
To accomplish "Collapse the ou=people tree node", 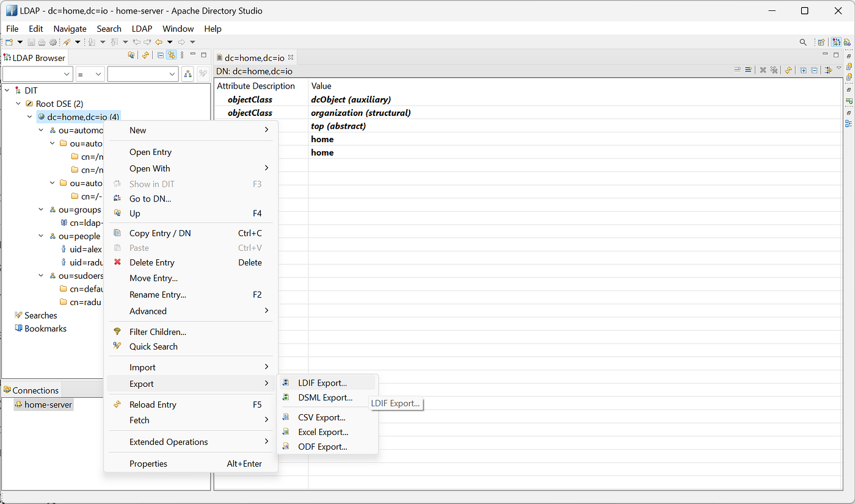I will click(41, 236).
